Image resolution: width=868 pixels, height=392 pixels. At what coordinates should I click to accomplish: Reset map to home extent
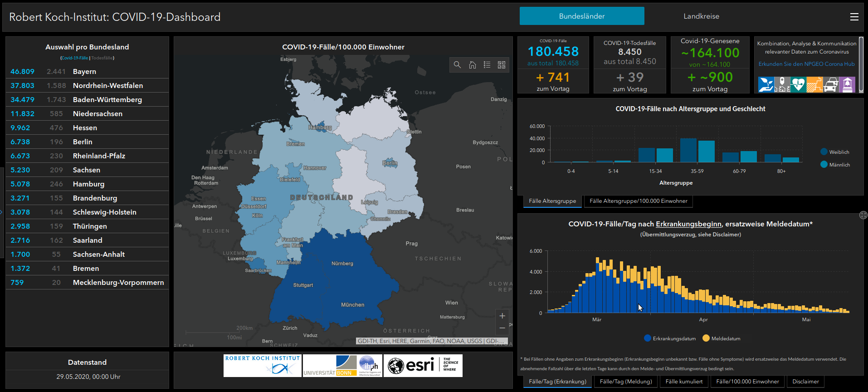tap(472, 65)
